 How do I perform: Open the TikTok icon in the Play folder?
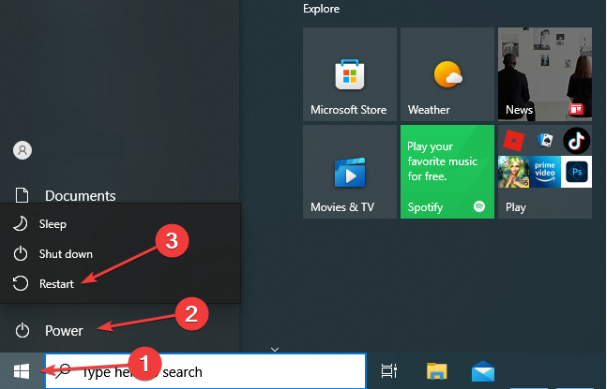(576, 141)
